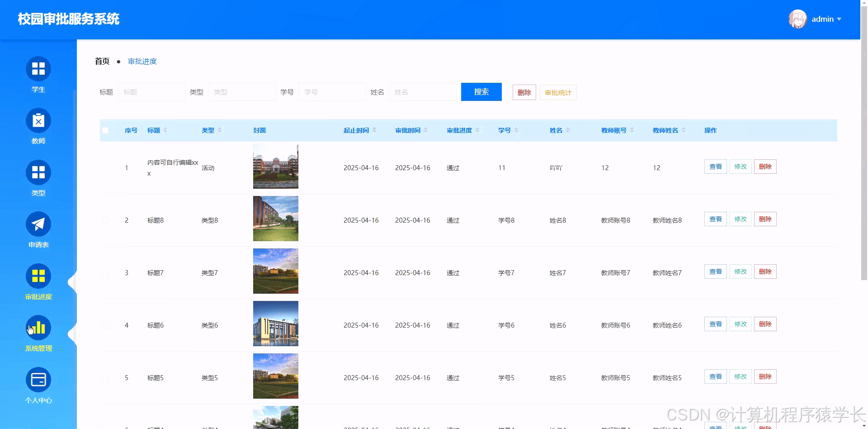Open 审批统计 statistics view
Viewport: 868px width, 429px height.
tap(557, 92)
